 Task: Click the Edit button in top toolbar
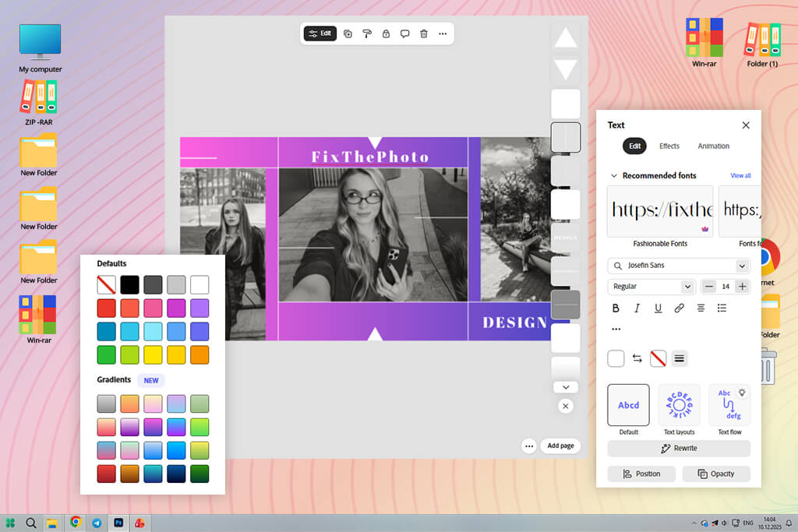click(x=320, y=33)
